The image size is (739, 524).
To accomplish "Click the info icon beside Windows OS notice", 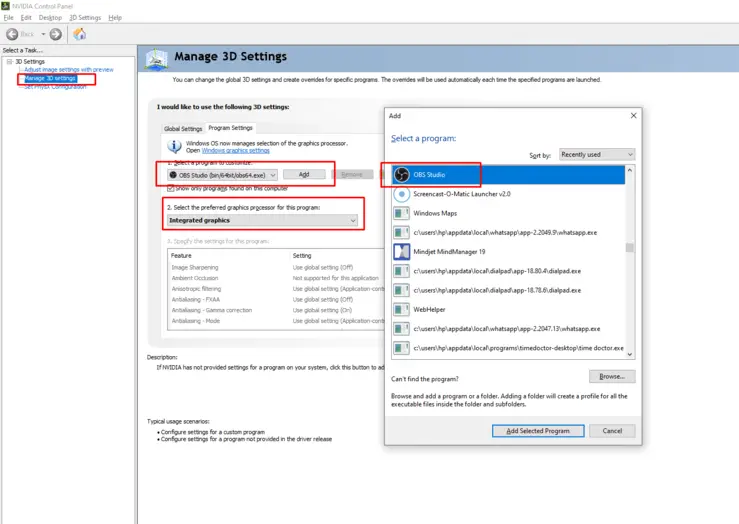I will 174,147.
